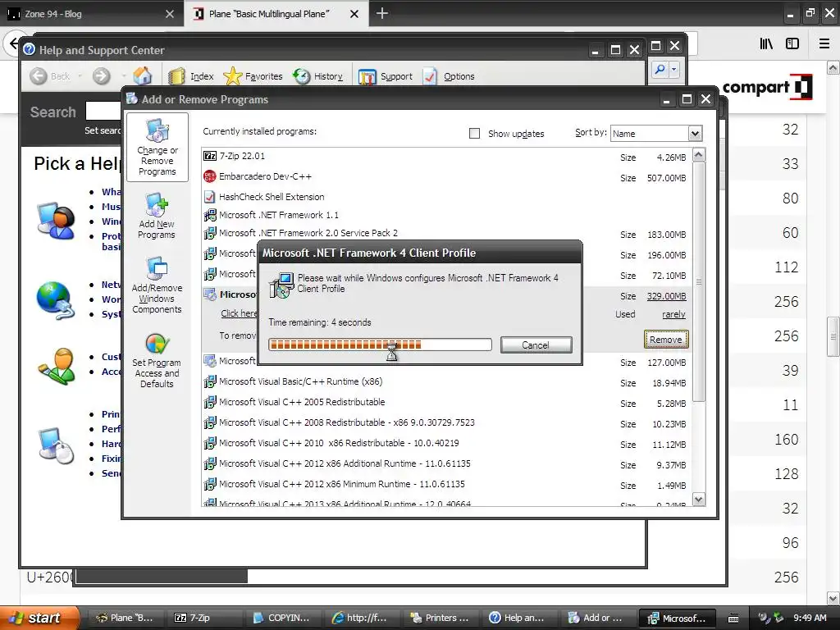Close the Zone 94 - Blog tab
840x630 pixels.
tap(169, 14)
